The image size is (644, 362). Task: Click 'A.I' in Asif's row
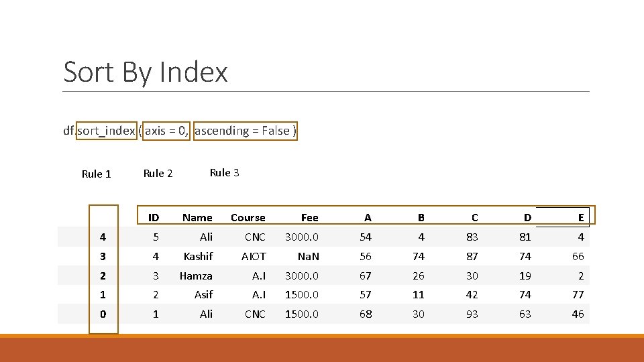tap(259, 295)
